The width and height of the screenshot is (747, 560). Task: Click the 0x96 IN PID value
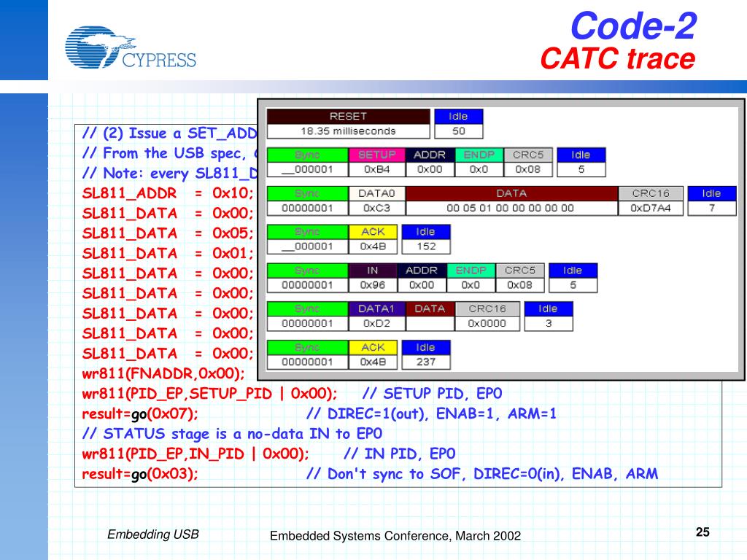373,285
